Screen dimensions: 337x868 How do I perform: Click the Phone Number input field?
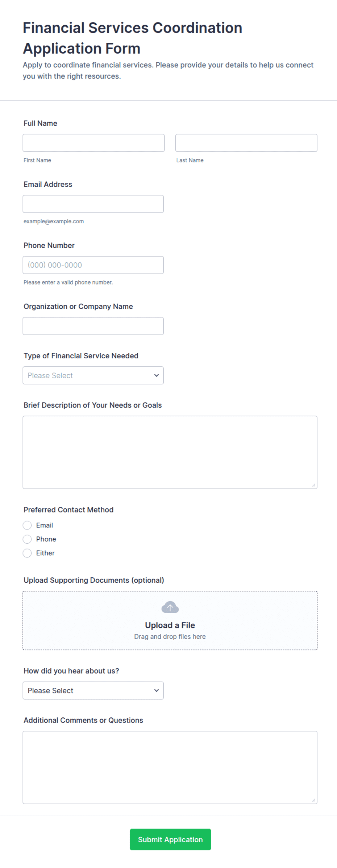tap(93, 265)
